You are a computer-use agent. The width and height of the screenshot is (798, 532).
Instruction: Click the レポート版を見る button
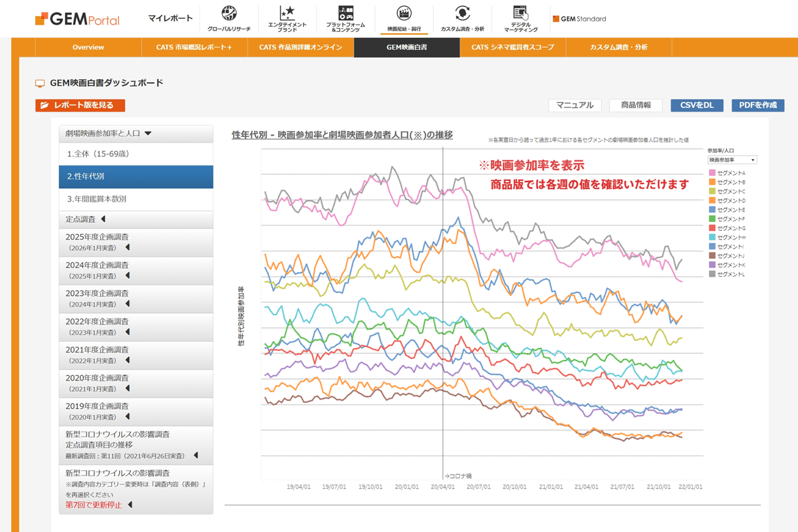click(x=80, y=105)
